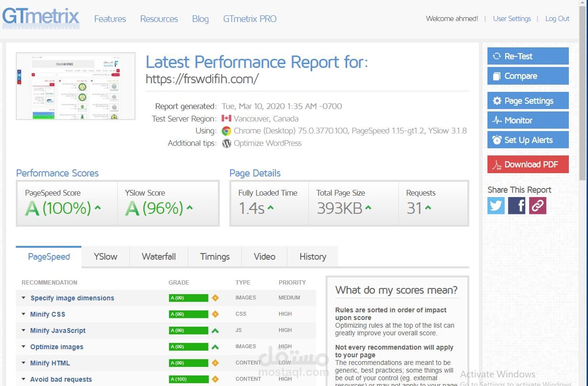Click the orange diamond icon for Minify HTML
The width and height of the screenshot is (588, 386).
(215, 363)
